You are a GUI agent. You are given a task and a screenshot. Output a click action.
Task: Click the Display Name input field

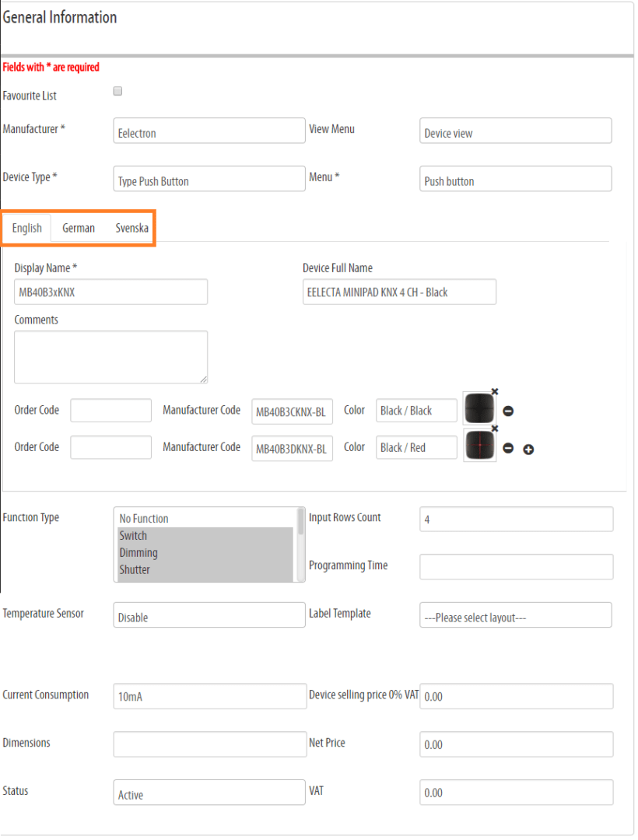pyautogui.click(x=111, y=292)
